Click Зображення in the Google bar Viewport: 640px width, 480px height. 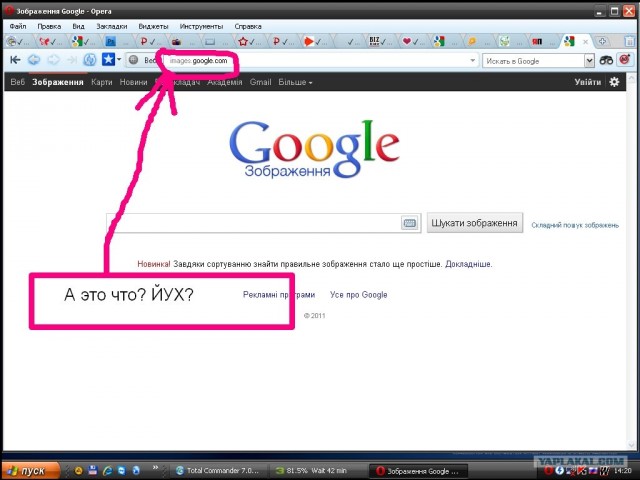pos(58,82)
